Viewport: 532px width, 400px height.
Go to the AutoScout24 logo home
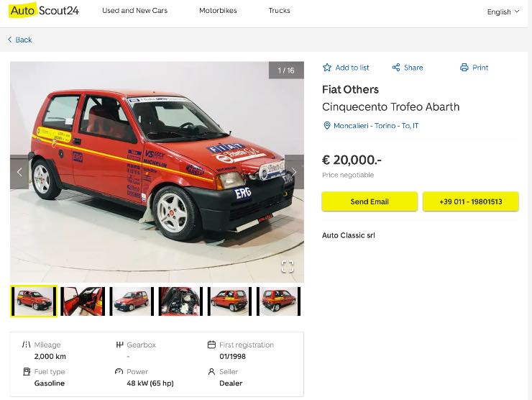(x=45, y=11)
